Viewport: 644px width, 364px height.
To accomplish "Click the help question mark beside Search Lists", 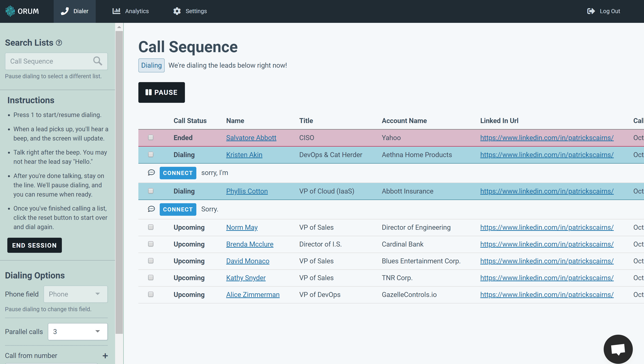I will 59,43.
